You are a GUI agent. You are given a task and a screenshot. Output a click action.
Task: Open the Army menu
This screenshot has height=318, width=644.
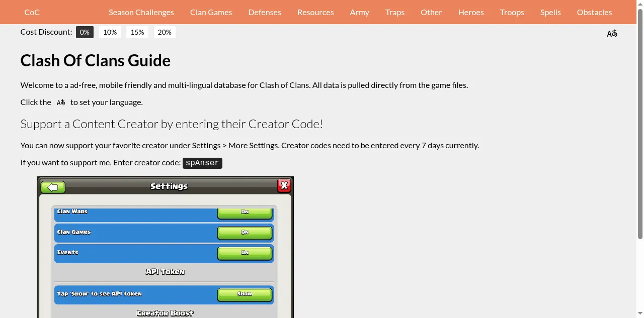coord(360,12)
